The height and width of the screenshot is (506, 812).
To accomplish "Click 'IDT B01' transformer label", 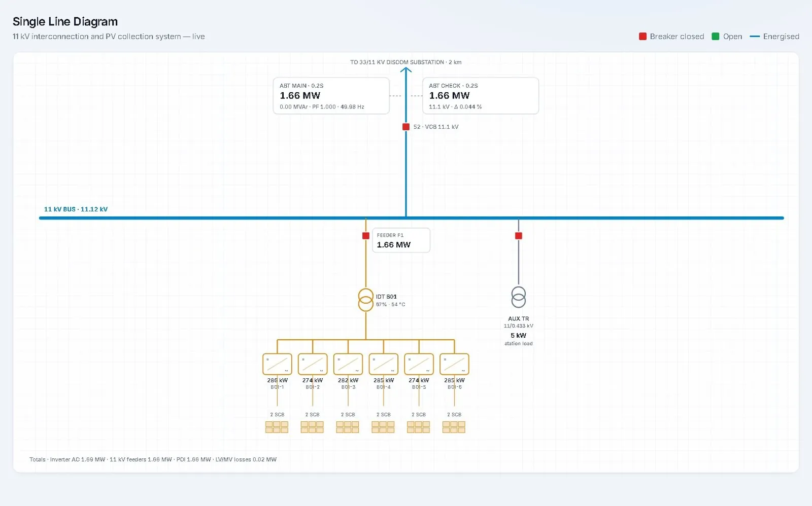I will [x=386, y=297].
